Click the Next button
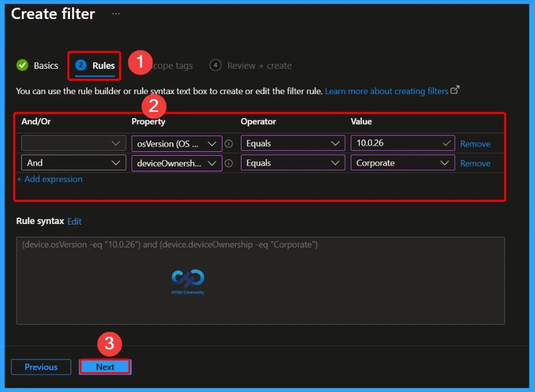The image size is (535, 392). [x=105, y=367]
